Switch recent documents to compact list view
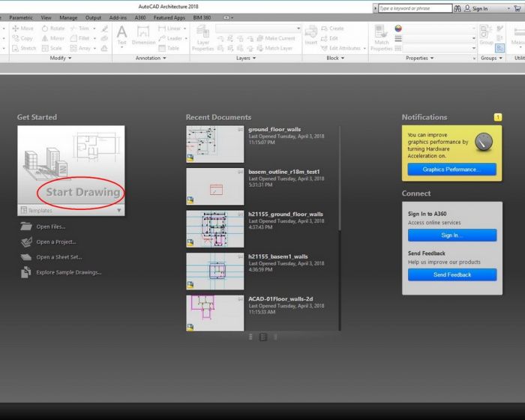The height and width of the screenshot is (420, 525). (250, 337)
